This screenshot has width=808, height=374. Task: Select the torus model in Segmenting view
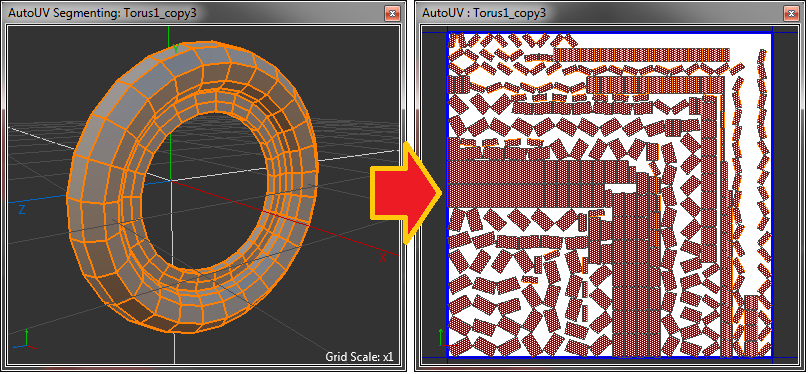[192, 186]
